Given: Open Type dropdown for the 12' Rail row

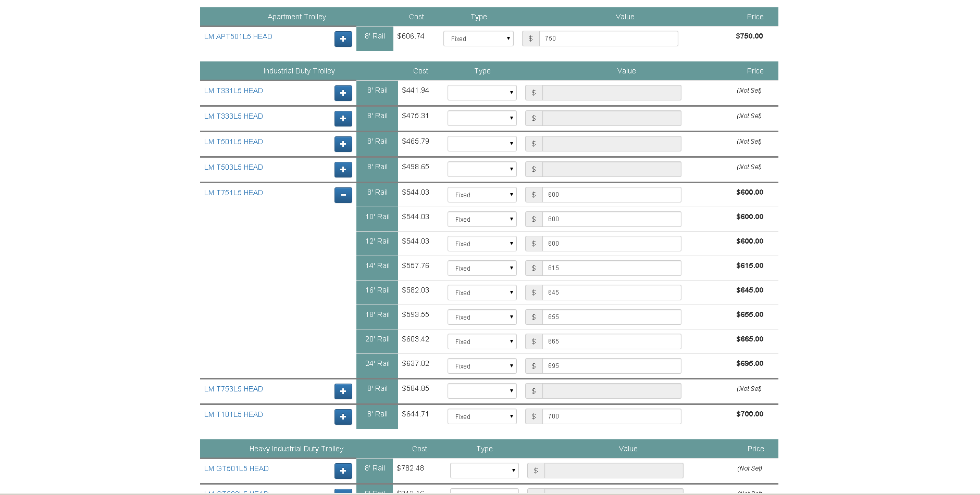Looking at the screenshot, I should [482, 244].
